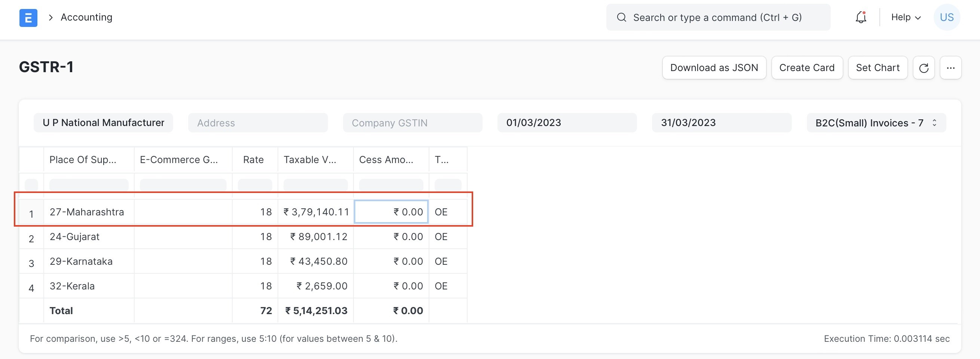Click the Accounting breadcrumb link
Screen dimensions: 980x359
pyautogui.click(x=86, y=18)
